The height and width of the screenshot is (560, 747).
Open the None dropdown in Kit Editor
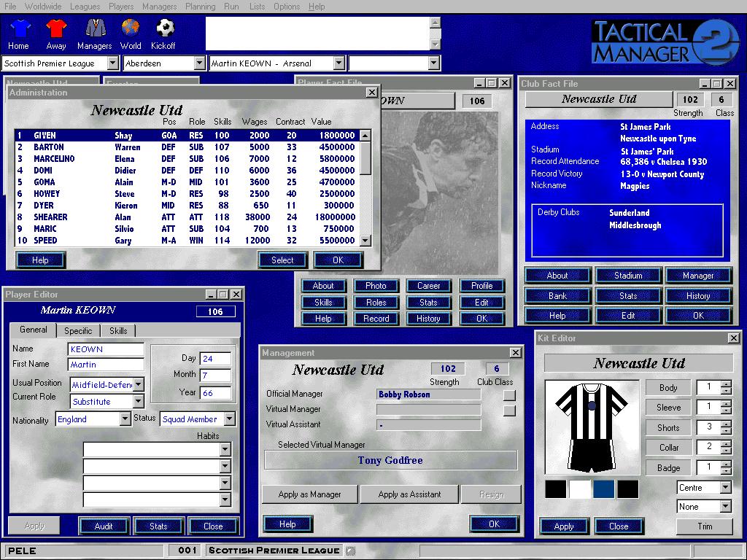coord(725,507)
